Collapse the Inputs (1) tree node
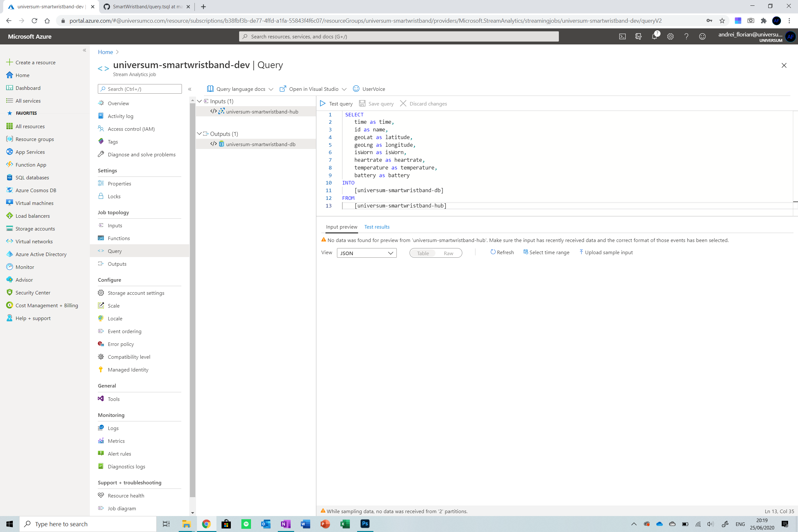 [x=199, y=101]
